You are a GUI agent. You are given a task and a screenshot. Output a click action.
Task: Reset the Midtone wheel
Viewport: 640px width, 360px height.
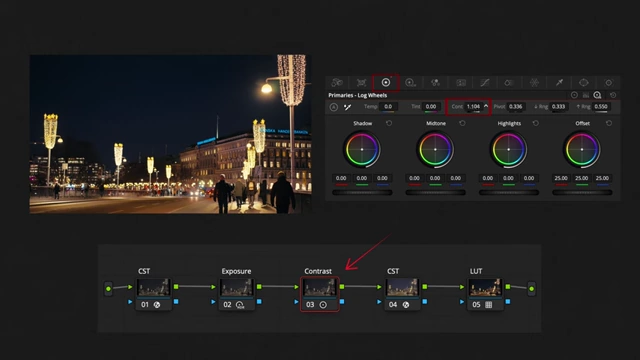[462, 123]
